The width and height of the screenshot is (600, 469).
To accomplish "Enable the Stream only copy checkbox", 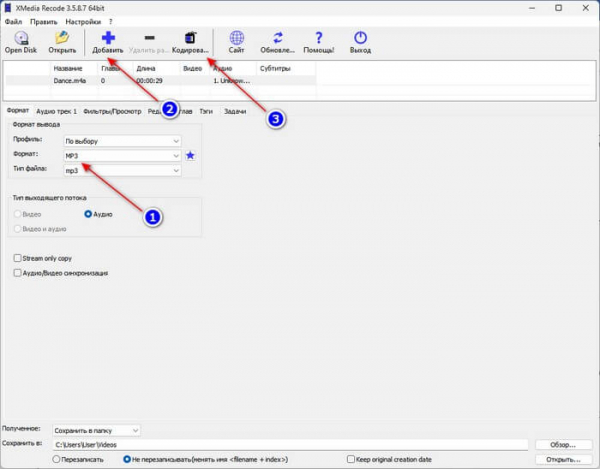I will tap(17, 258).
